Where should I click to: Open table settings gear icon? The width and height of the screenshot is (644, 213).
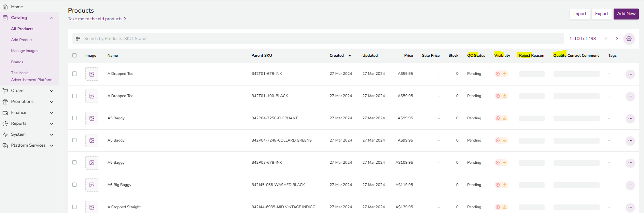point(629,39)
